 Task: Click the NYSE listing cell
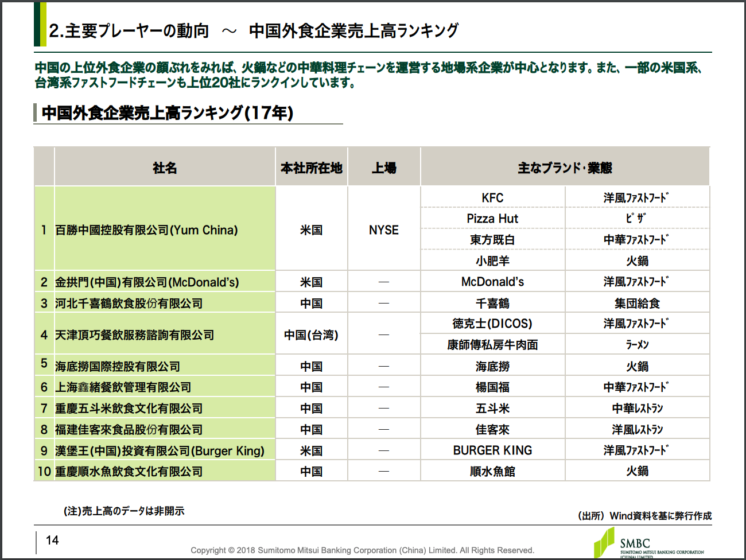(384, 230)
